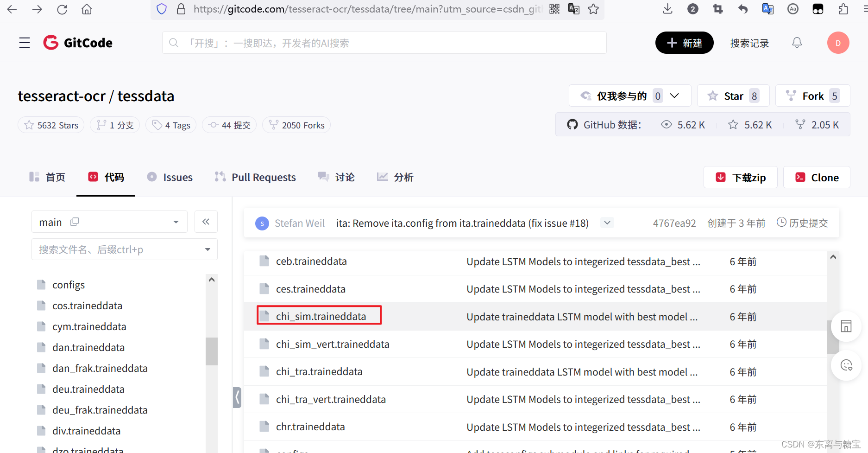This screenshot has width=868, height=453.
Task: Open browser home page icon
Action: click(x=87, y=9)
